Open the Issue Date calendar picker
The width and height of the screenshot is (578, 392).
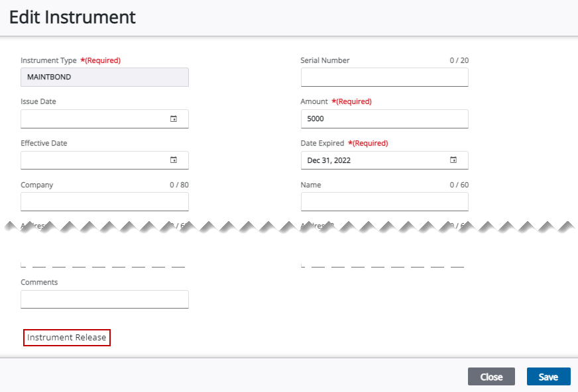pos(174,119)
